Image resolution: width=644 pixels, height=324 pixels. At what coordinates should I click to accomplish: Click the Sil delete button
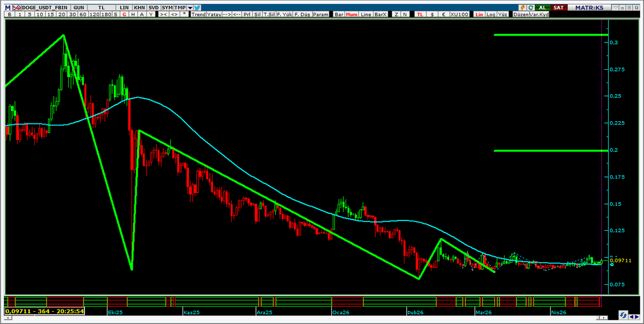click(x=258, y=14)
